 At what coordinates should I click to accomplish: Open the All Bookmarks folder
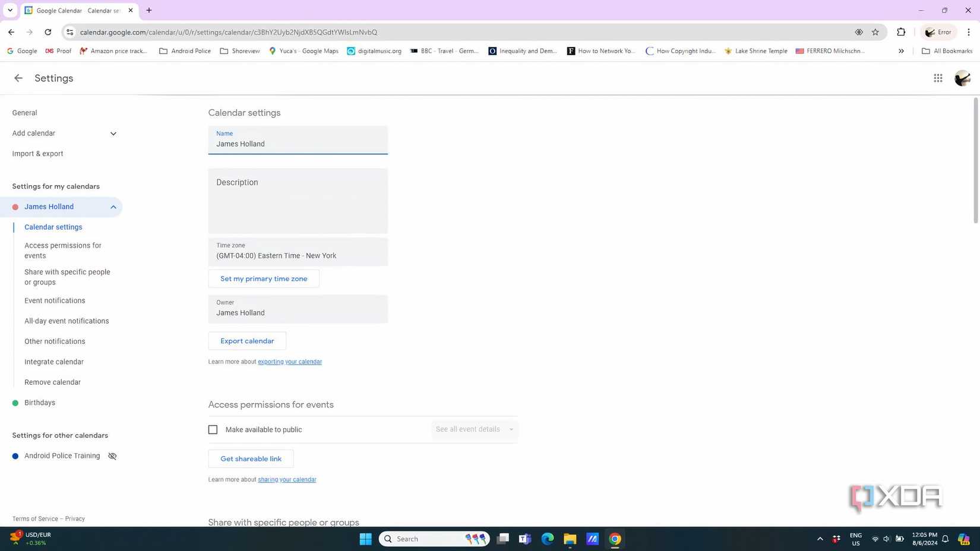[x=947, y=51]
